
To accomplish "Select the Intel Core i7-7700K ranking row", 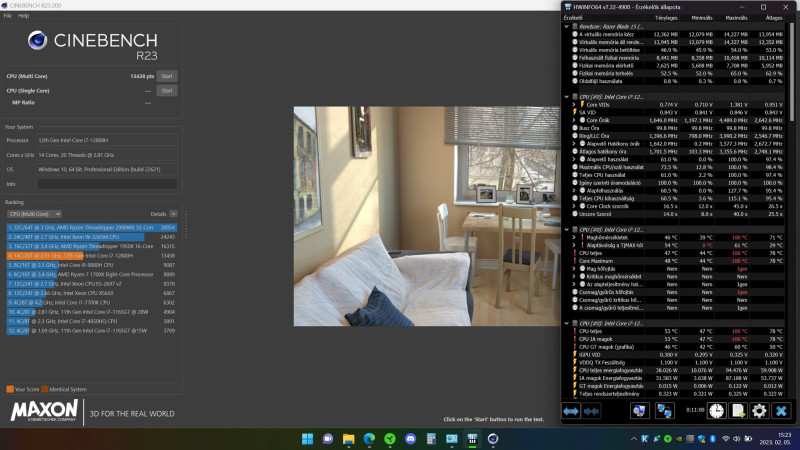I will (x=92, y=303).
